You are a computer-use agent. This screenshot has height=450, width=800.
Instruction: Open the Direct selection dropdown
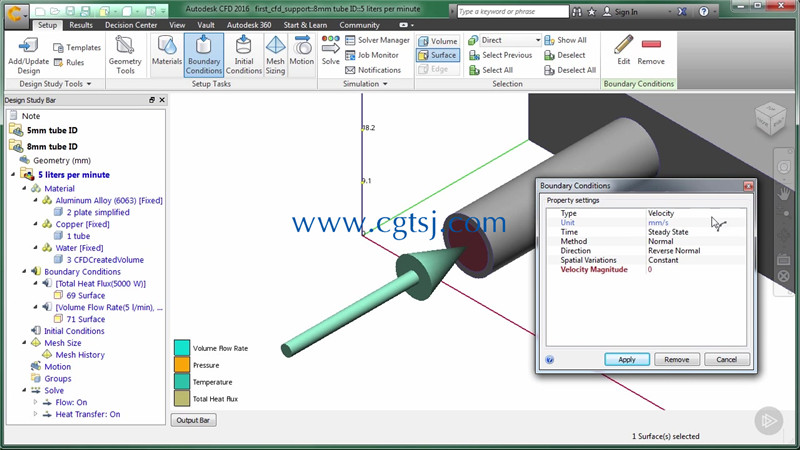(x=510, y=40)
